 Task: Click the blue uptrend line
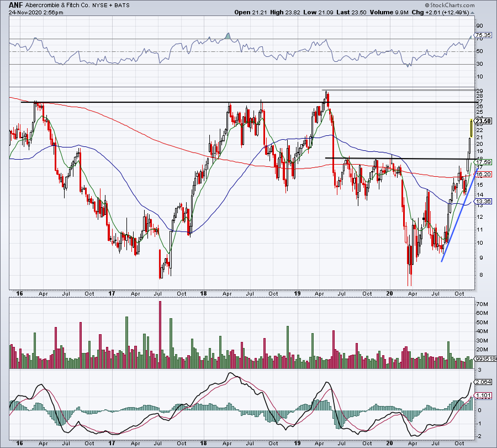(459, 215)
